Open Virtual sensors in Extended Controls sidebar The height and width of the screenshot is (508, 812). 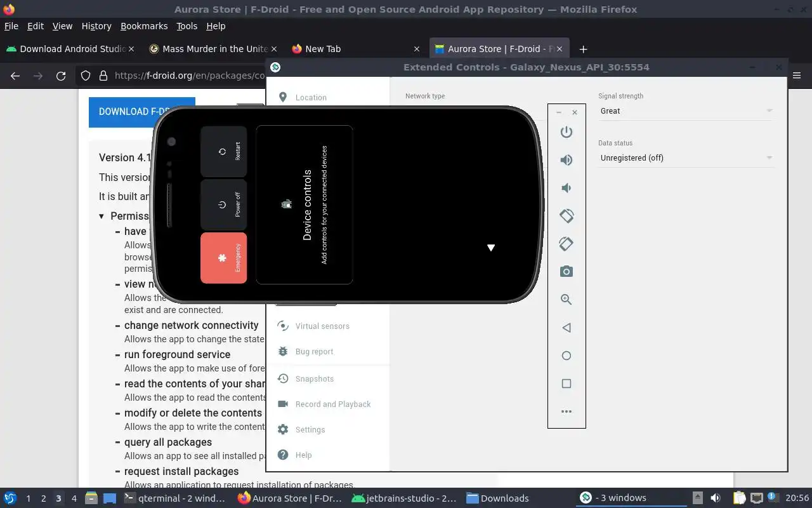click(322, 326)
